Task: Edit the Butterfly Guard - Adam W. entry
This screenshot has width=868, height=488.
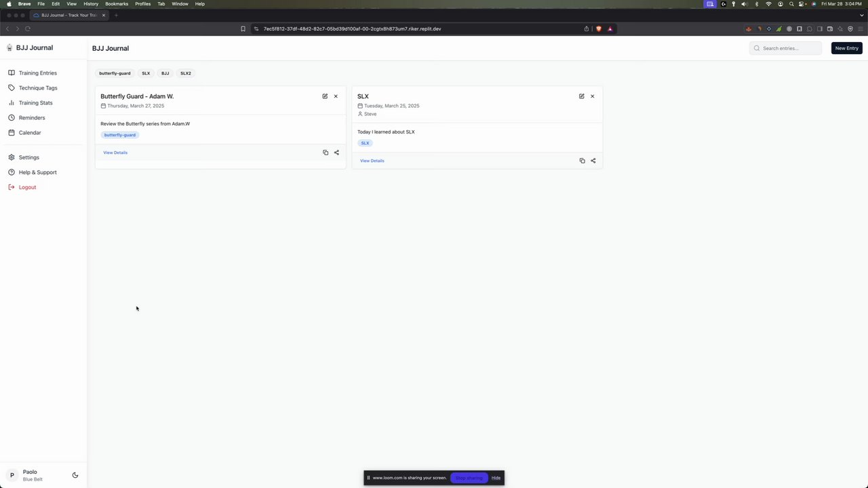Action: click(x=325, y=96)
